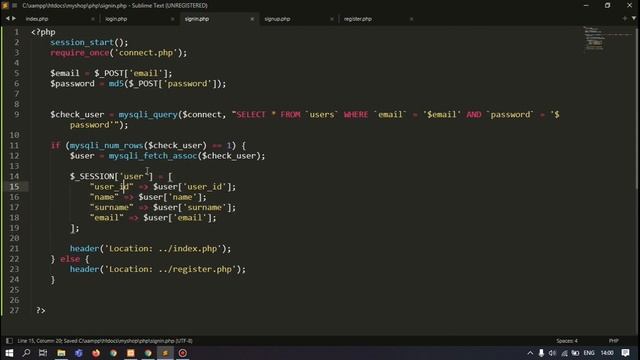Screen dimensions: 640x360
Task: Open the signup.php tab
Action: [277, 19]
